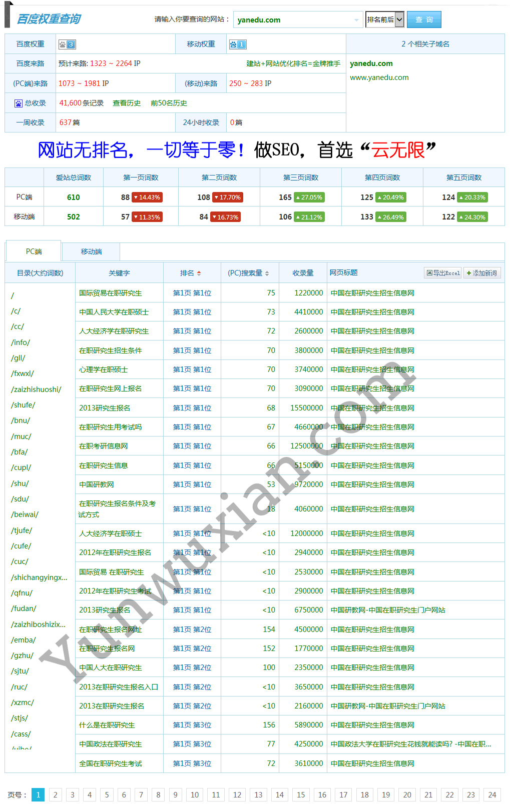510x812 pixels.
Task: Click keyword 全国在职研究生考试
Action: [111, 763]
